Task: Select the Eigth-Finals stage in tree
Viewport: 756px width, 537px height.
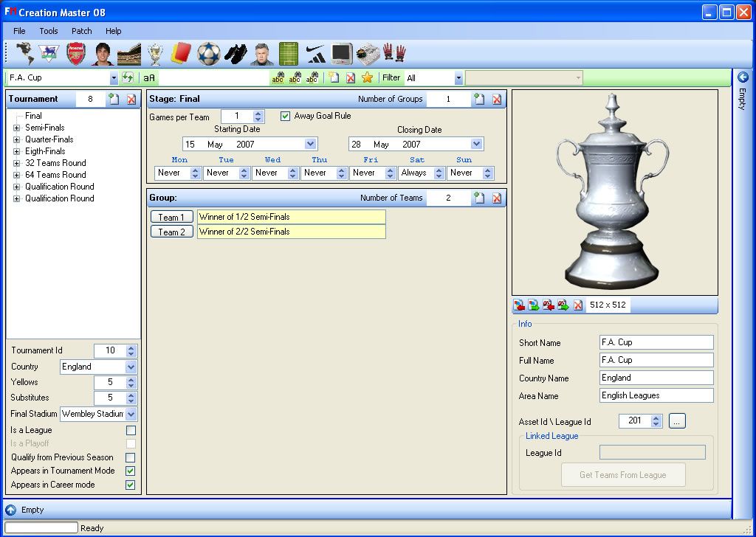Action: (45, 151)
